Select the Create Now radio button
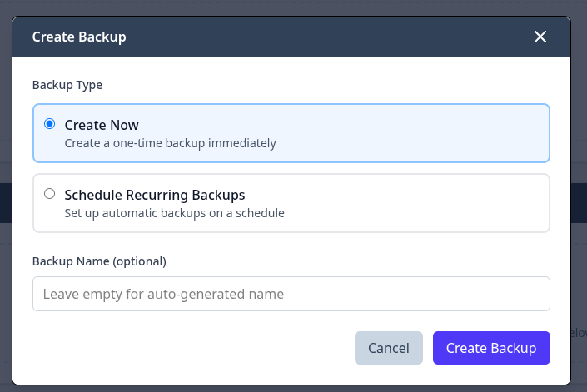This screenshot has height=392, width=587. (x=49, y=124)
